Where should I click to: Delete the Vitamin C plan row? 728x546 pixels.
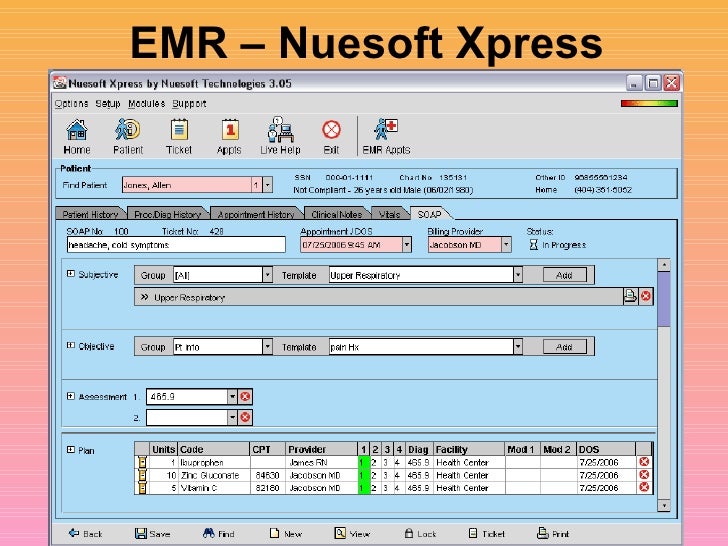pos(644,487)
